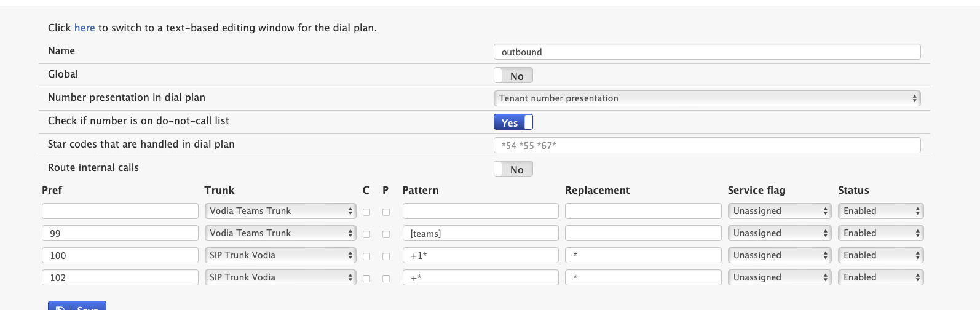Toggle the Global switch
The image size is (980, 310).
click(x=513, y=76)
